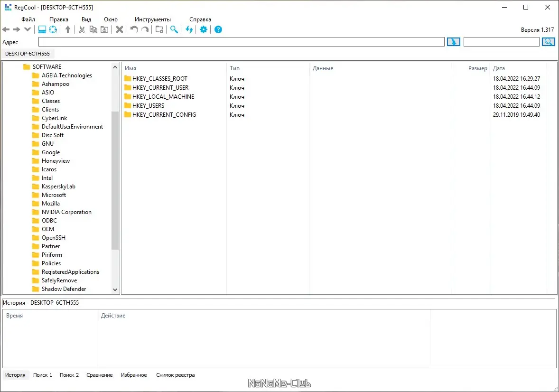This screenshot has height=392, width=559.
Task: Click the Действие history column header
Action: point(264,315)
